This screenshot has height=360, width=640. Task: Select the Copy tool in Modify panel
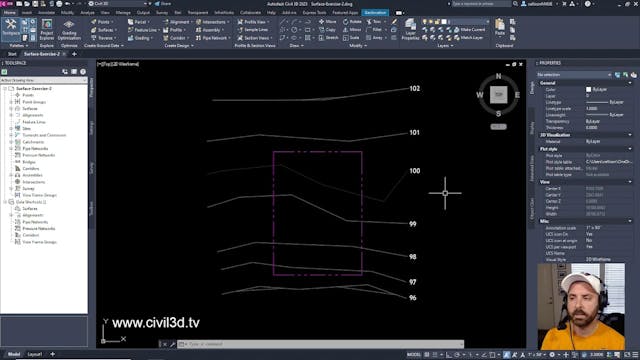click(327, 30)
